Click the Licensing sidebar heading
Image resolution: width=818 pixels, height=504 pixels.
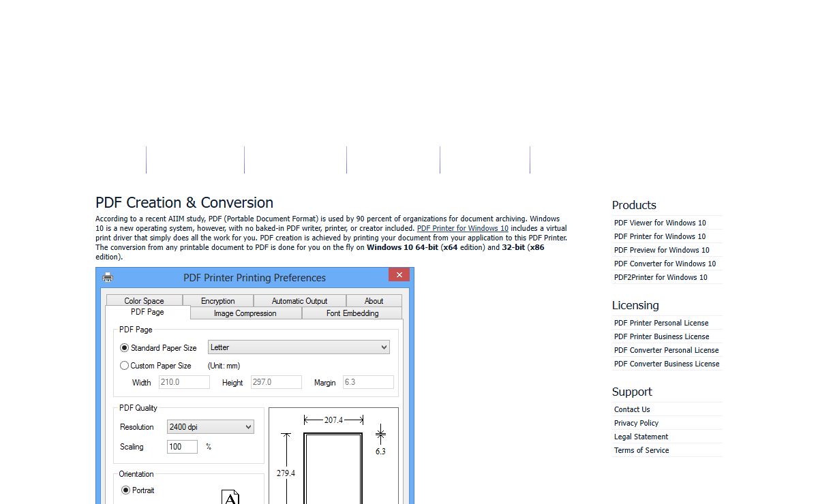(x=635, y=305)
